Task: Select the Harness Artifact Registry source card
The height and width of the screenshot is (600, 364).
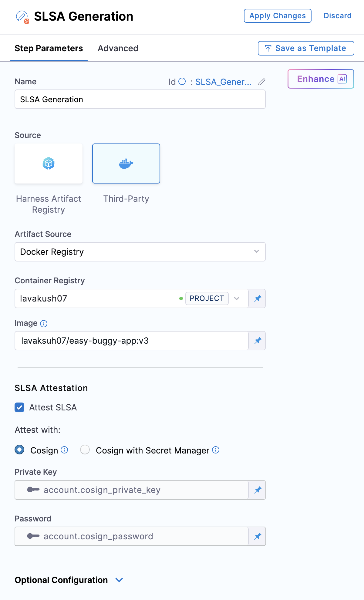Action: (x=49, y=163)
